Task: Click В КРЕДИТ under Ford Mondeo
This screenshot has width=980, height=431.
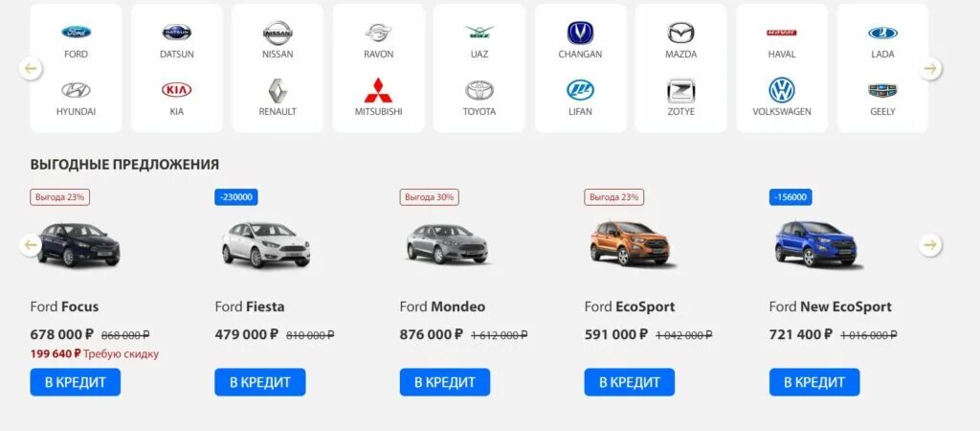Action: (x=445, y=382)
